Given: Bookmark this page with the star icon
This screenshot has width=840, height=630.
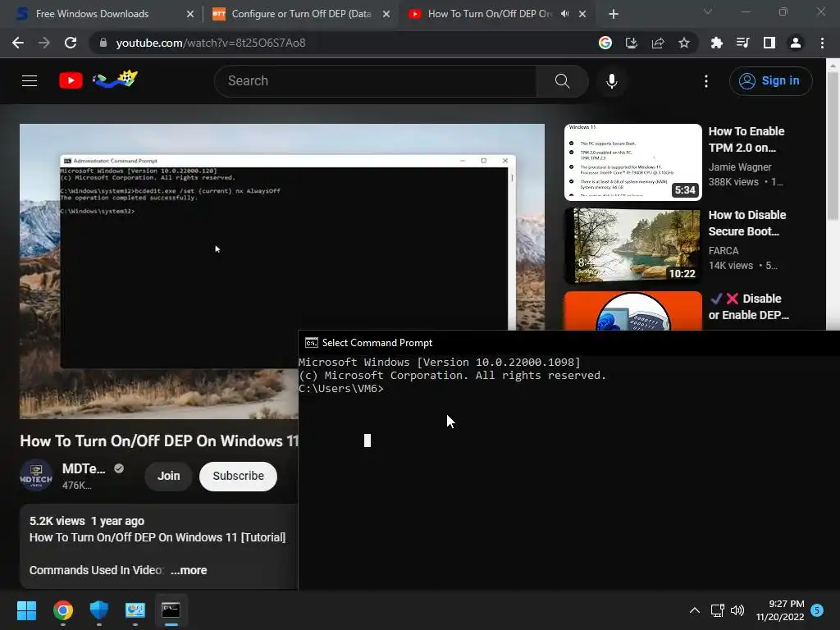Looking at the screenshot, I should [x=683, y=43].
